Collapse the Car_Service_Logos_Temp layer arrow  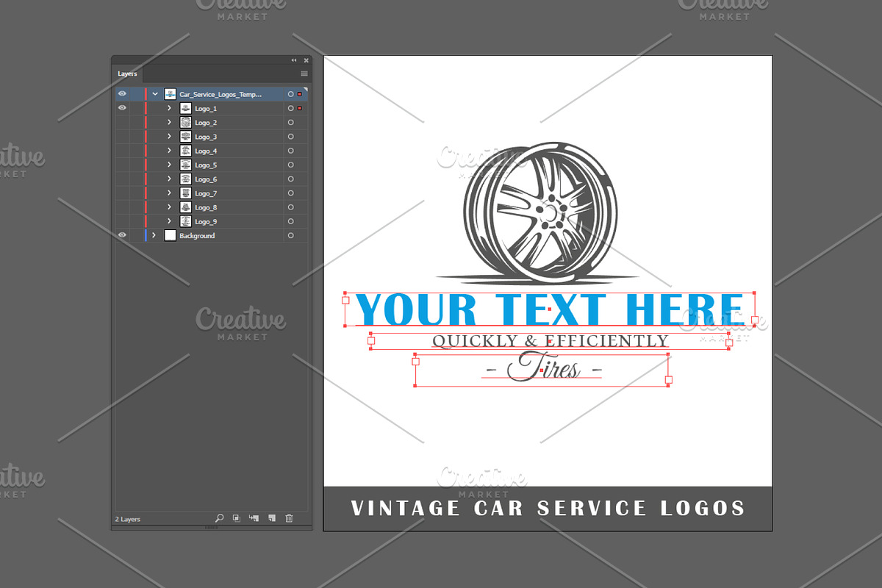pyautogui.click(x=154, y=94)
